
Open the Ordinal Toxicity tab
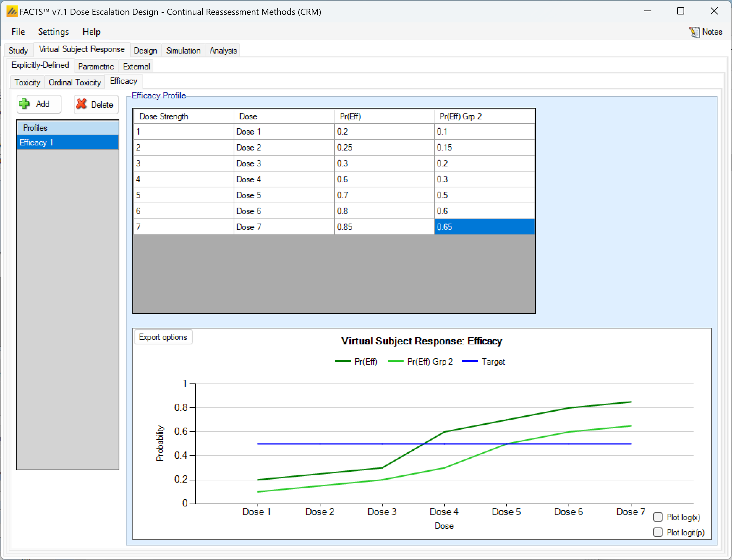pos(75,82)
